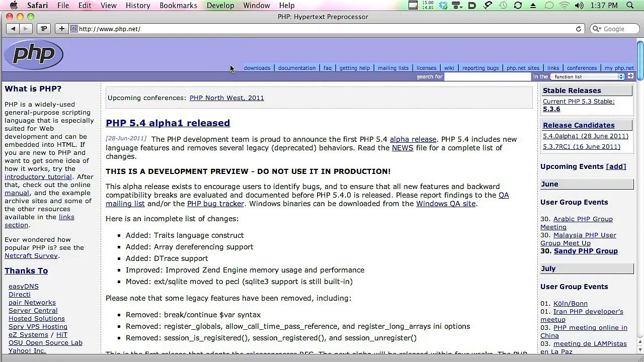This screenshot has width=644, height=362.
Task: Open the NEWS file link
Action: (x=403, y=148)
